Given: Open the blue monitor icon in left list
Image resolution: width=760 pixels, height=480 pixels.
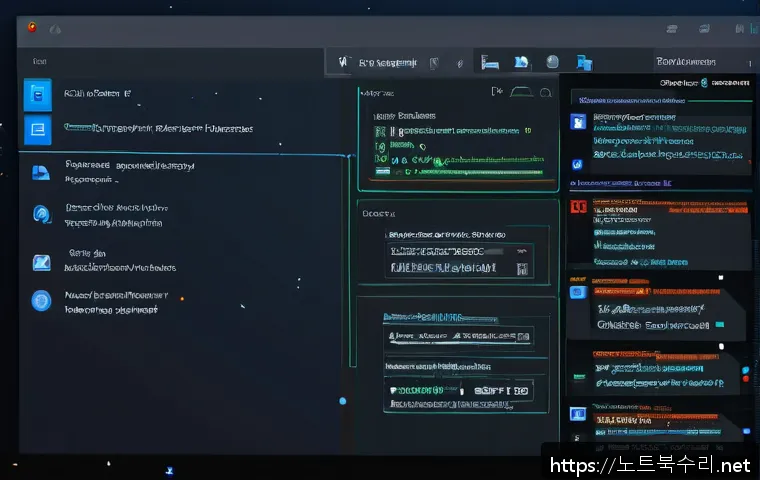Looking at the screenshot, I should [x=41, y=262].
